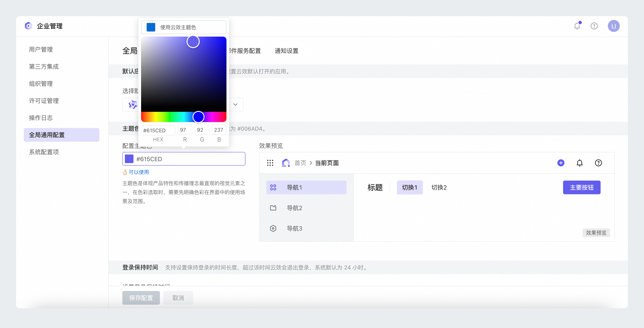Switch to the 件服务配置 tab

(x=245, y=51)
